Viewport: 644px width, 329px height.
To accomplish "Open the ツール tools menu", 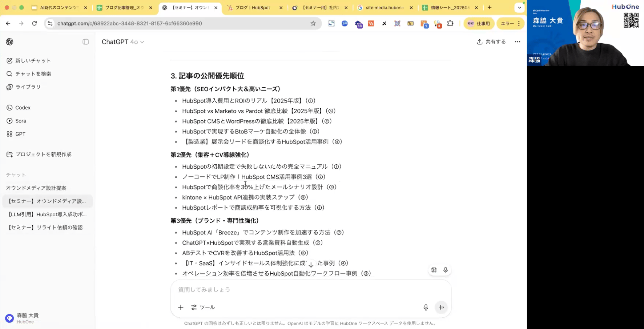I will (x=203, y=307).
